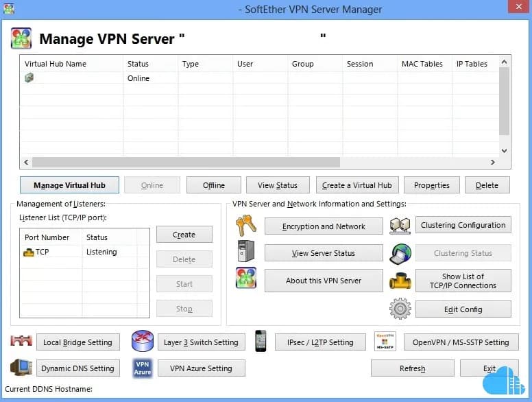Click the TCP listener port icon
The image size is (532, 402).
click(29, 252)
